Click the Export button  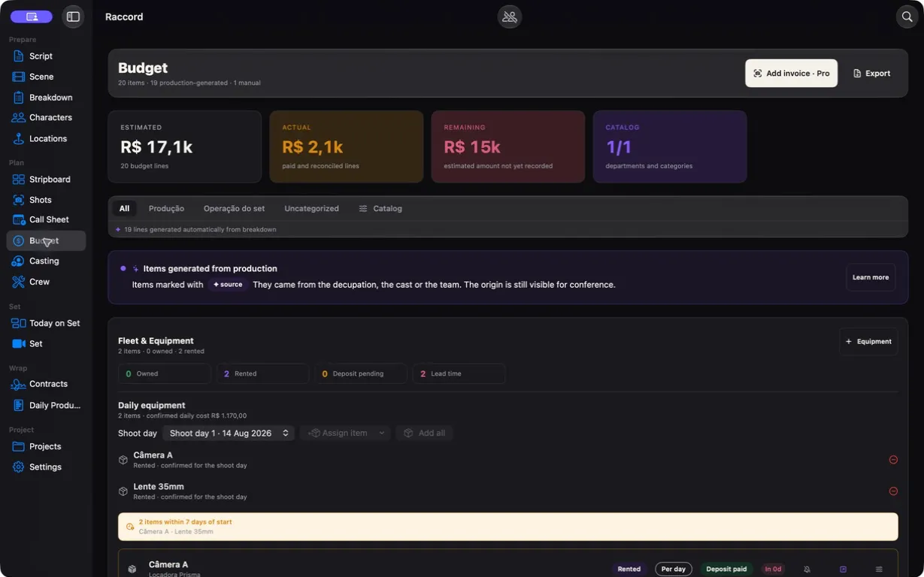point(872,74)
